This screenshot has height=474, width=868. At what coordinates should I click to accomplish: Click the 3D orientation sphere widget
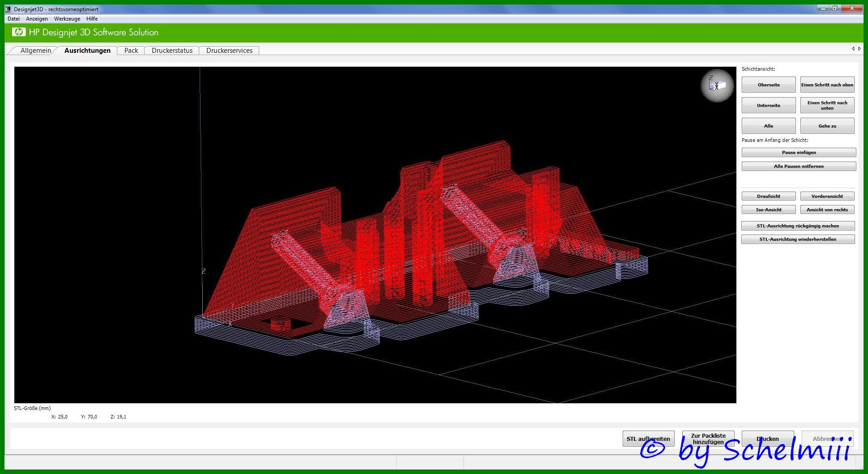point(717,85)
